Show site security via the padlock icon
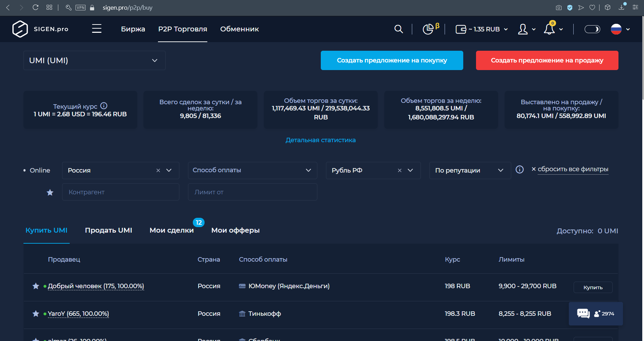This screenshot has width=644, height=341. point(92,8)
